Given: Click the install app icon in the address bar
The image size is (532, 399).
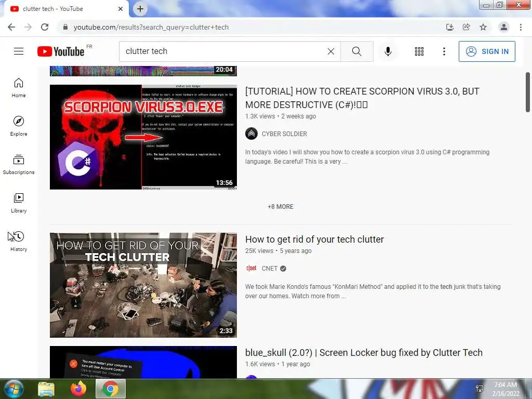Looking at the screenshot, I should (450, 27).
